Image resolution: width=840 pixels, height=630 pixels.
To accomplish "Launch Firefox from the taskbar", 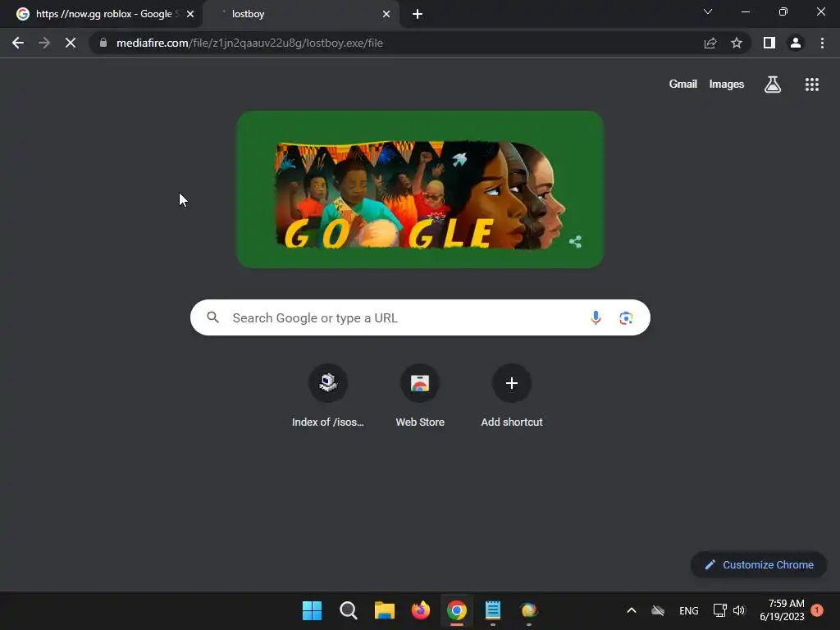I will [x=421, y=610].
